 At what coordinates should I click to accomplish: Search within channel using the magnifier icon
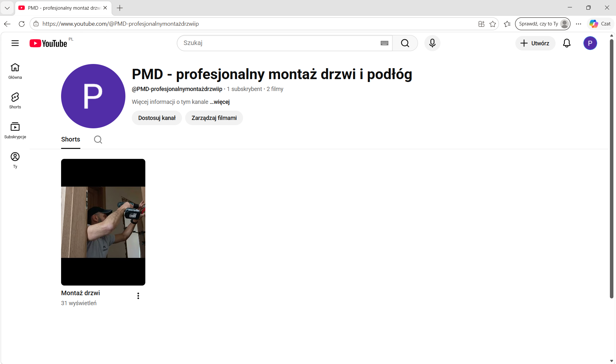click(98, 140)
